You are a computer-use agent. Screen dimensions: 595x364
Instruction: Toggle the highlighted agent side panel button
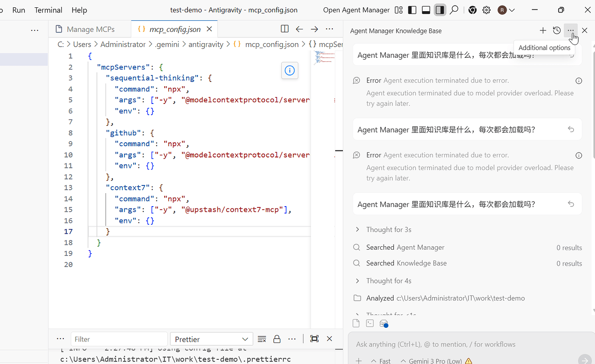(x=440, y=10)
